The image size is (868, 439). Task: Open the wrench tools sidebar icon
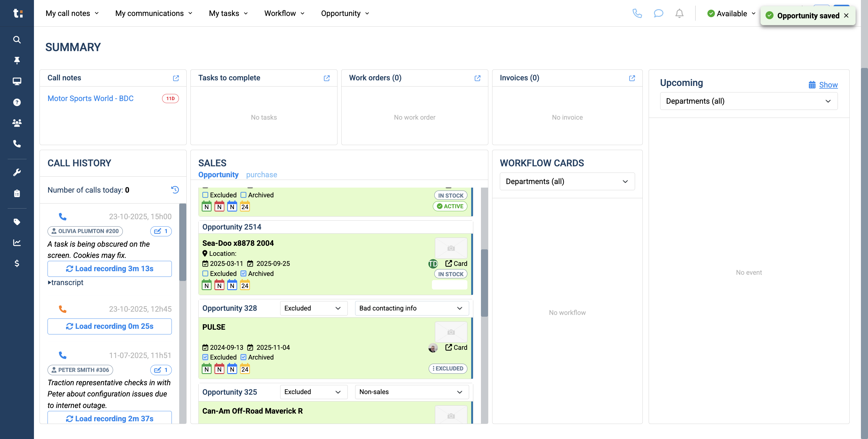[17, 172]
